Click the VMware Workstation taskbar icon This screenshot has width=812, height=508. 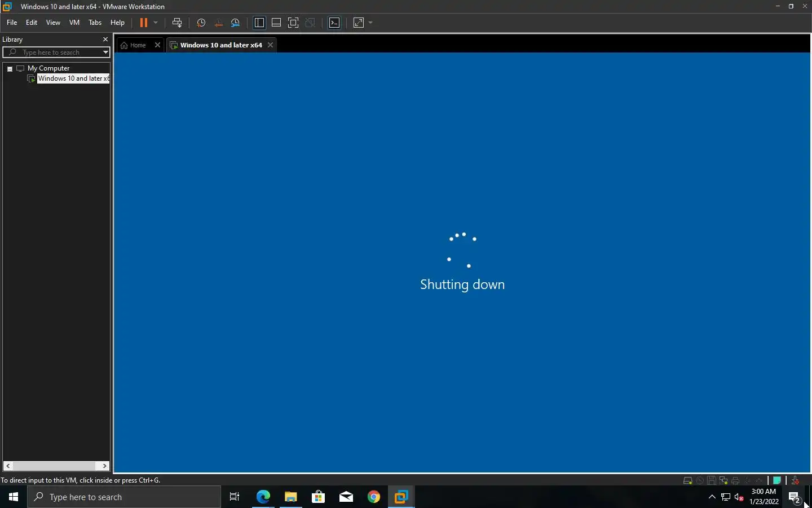tap(401, 497)
